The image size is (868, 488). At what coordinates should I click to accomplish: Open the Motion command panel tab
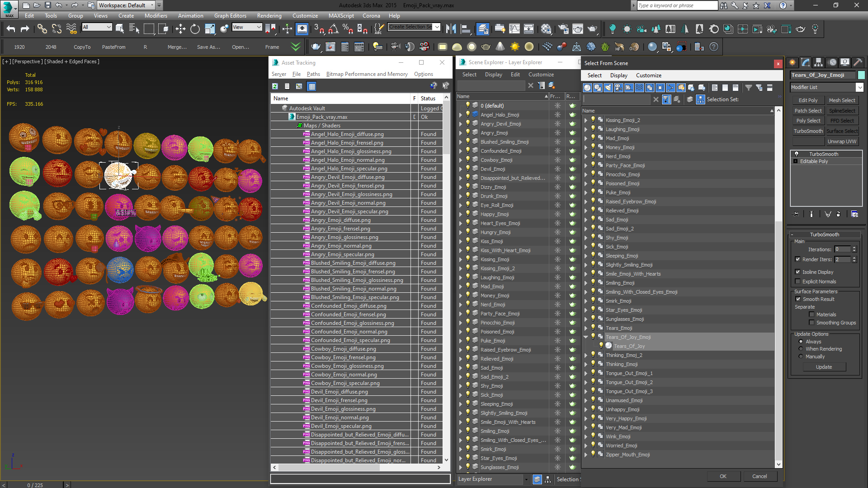point(832,62)
